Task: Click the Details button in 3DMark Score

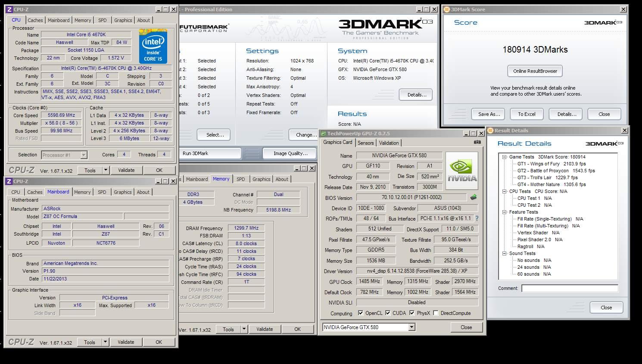Action: [x=566, y=114]
